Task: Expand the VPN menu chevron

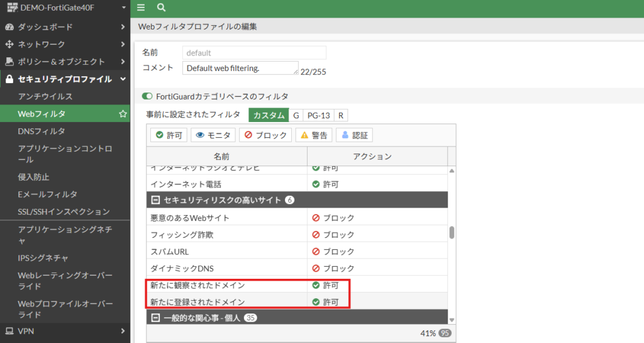Action: pyautogui.click(x=123, y=331)
